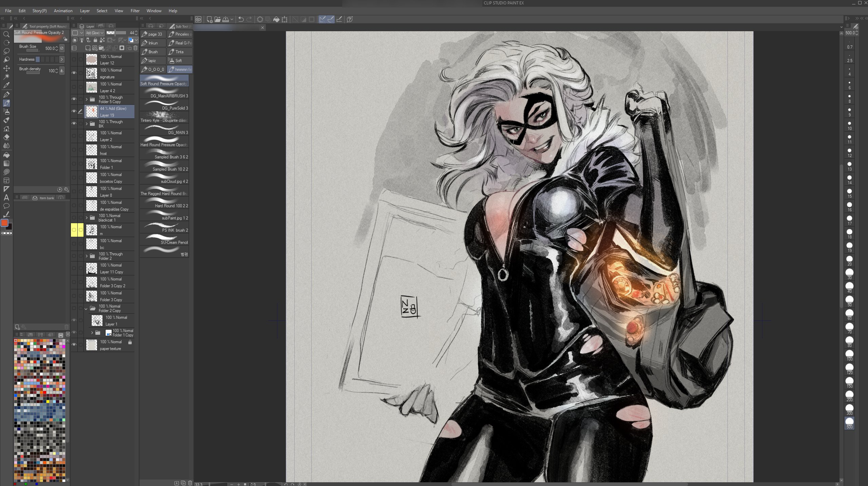This screenshot has height=486, width=868.
Task: Create a layer mask
Action: pyautogui.click(x=122, y=48)
